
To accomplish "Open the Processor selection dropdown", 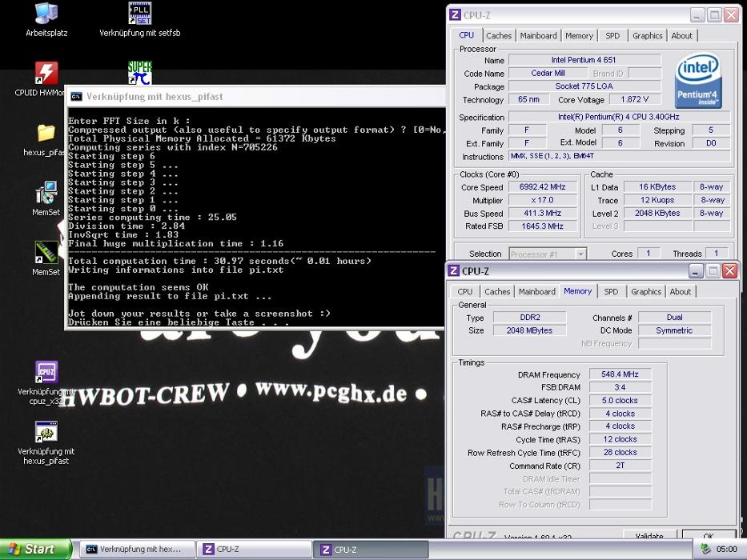I will pos(548,254).
